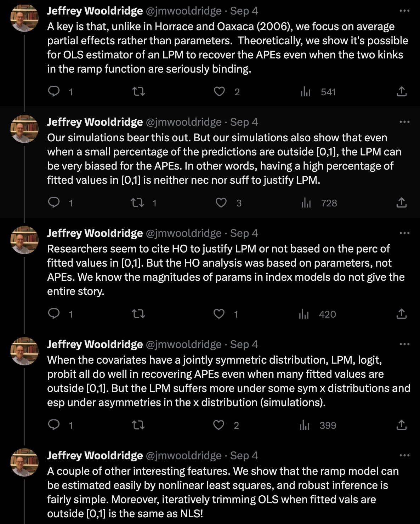The image size is (420, 524).
Task: Like the tweet with 420 views
Action: point(219,314)
